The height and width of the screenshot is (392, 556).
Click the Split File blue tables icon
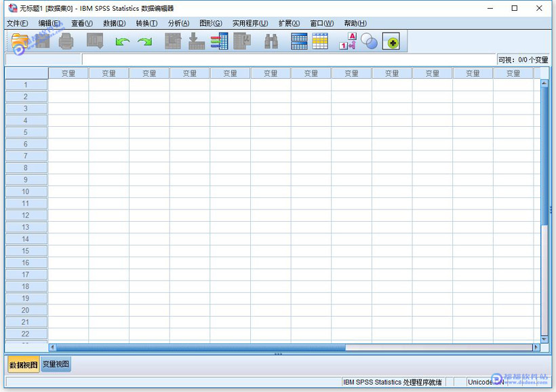coord(299,41)
